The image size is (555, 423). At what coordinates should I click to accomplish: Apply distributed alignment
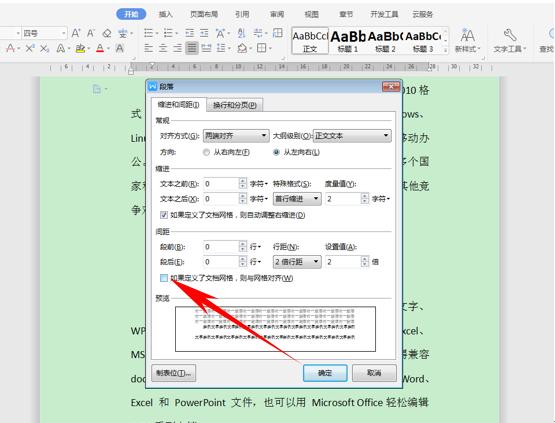206,48
